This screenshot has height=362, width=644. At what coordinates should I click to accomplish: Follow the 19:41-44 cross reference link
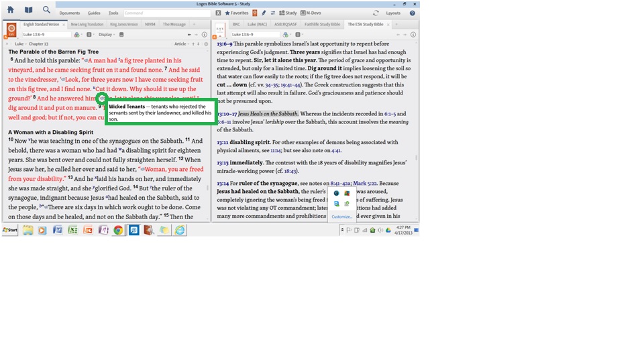(x=290, y=85)
